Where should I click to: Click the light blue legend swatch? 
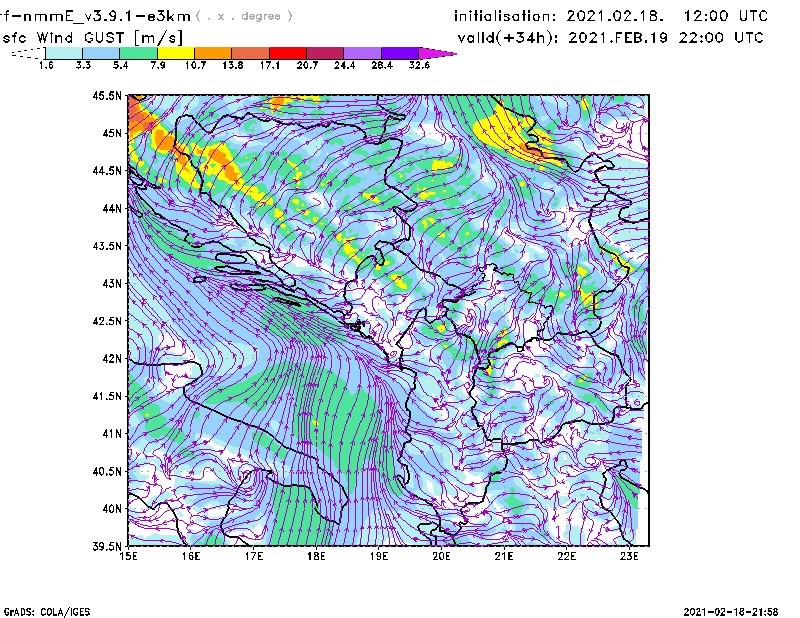101,53
